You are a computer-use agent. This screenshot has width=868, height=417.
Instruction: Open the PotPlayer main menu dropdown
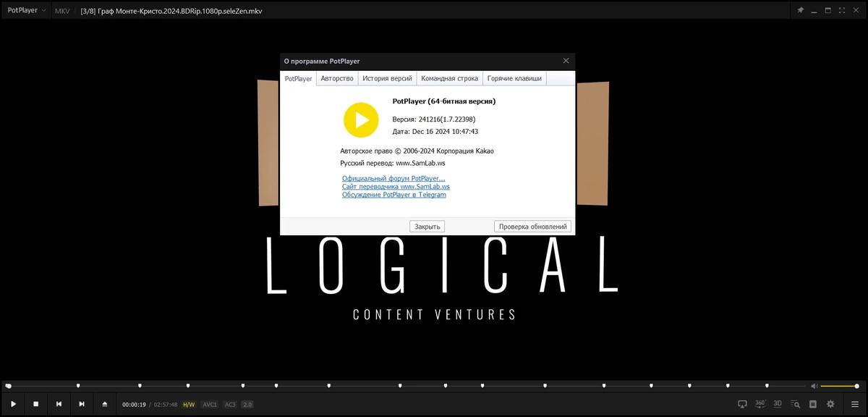27,11
